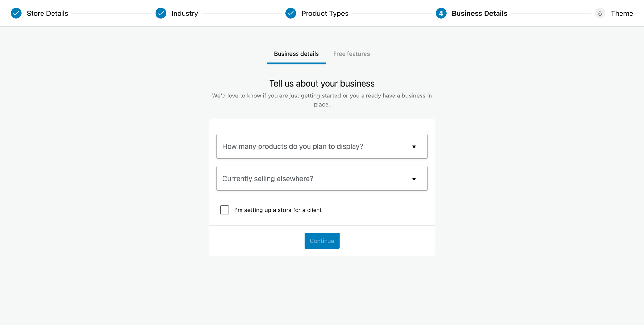
Task: Click the Product Types checkmark icon
Action: pyautogui.click(x=290, y=13)
